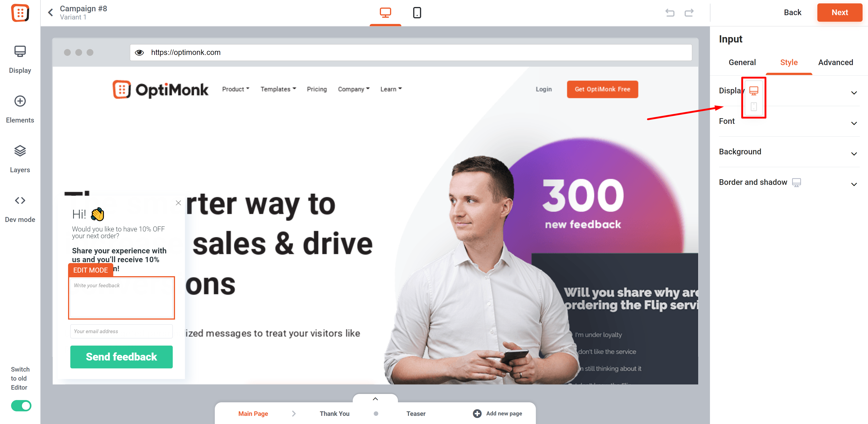Click the Write your feedback text area
This screenshot has height=424, width=868.
(x=121, y=298)
